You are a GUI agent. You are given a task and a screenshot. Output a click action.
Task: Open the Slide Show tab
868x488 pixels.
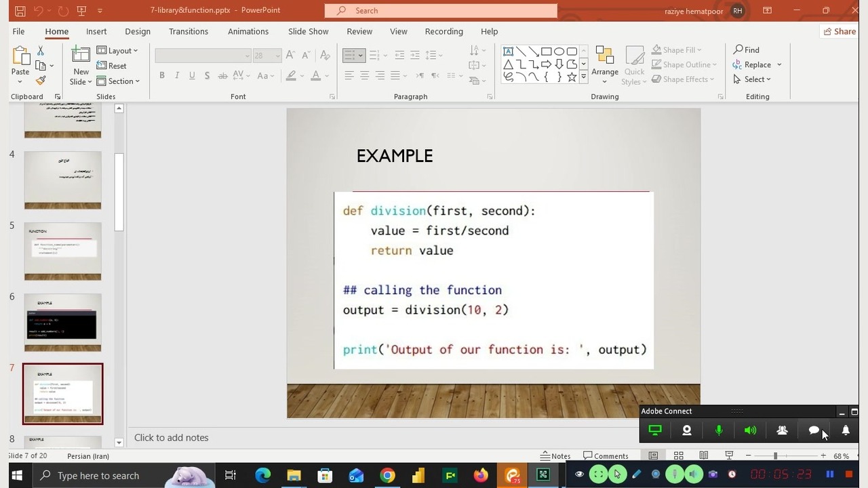point(308,31)
